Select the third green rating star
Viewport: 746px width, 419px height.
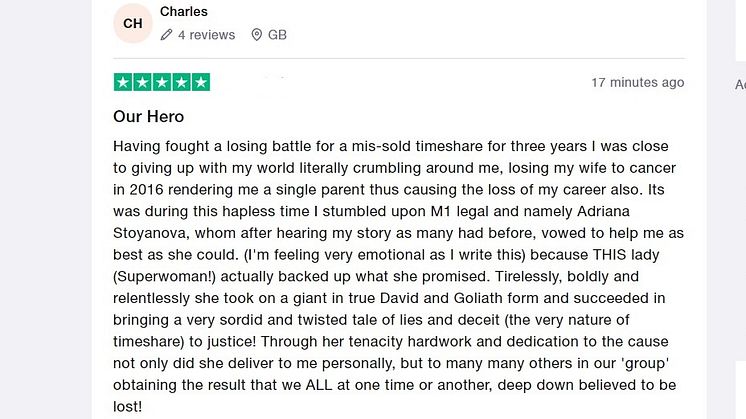pyautogui.click(x=162, y=82)
